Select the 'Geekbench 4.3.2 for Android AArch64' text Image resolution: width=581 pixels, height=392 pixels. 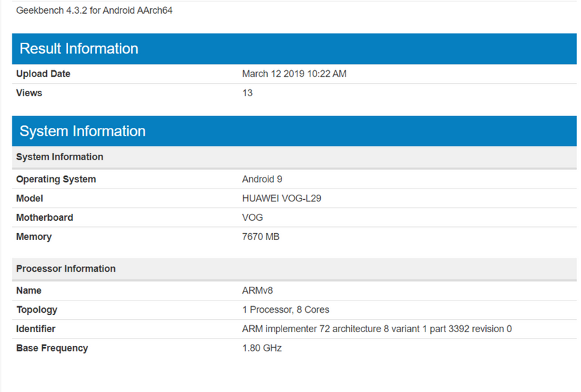coord(94,10)
